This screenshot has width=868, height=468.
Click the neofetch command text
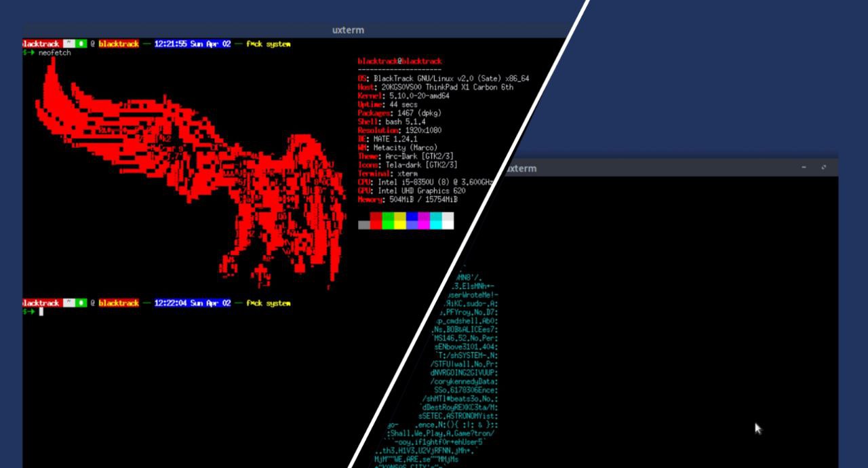[x=54, y=53]
